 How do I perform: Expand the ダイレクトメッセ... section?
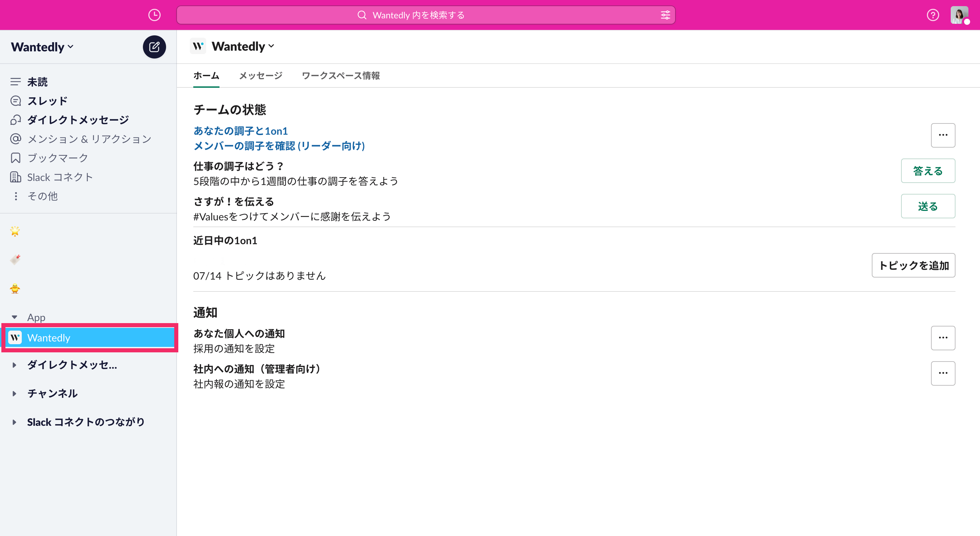pyautogui.click(x=14, y=365)
